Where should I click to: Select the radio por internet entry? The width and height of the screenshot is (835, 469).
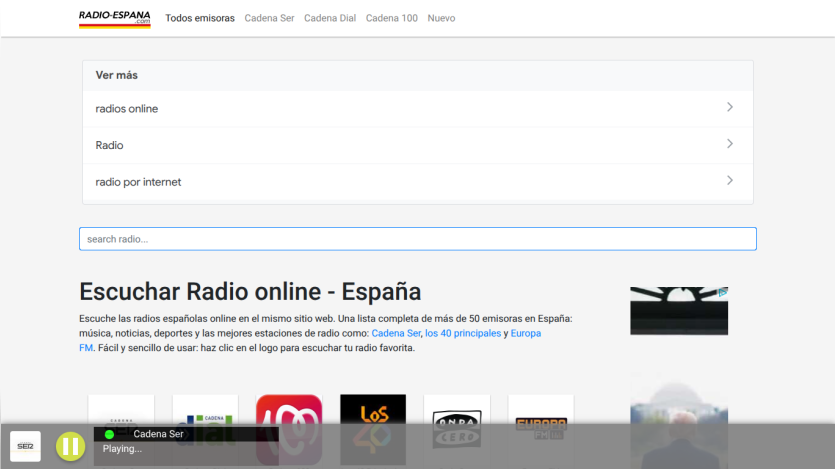pyautogui.click(x=418, y=182)
